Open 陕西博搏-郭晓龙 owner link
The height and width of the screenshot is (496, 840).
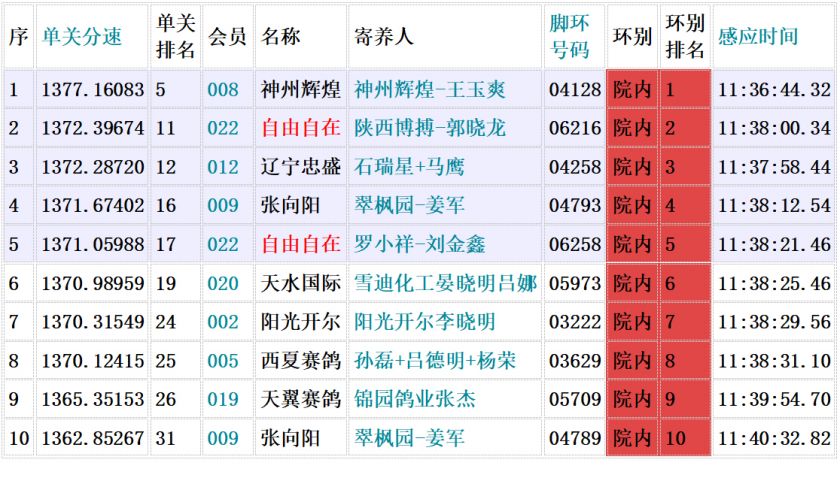coord(430,127)
